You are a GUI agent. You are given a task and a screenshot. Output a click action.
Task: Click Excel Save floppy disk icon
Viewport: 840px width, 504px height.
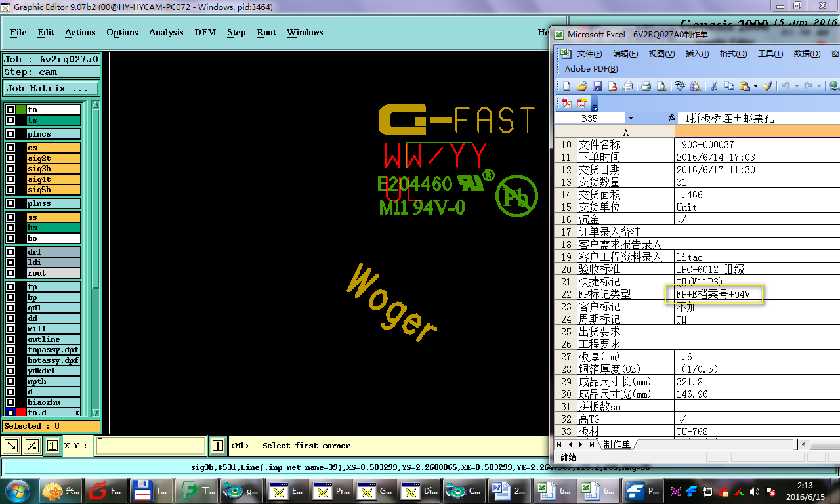[597, 86]
